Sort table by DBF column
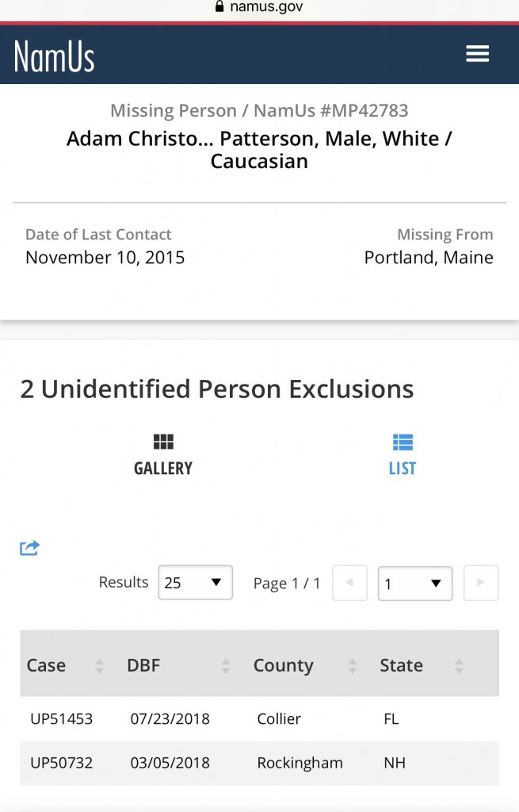The height and width of the screenshot is (812, 519). [226, 666]
